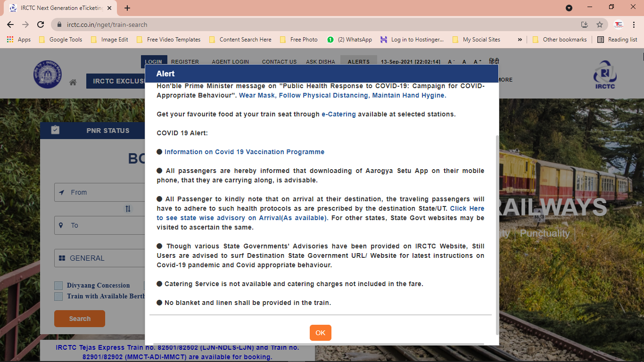Screen dimensions: 644x362
Task: Open ASK DISHA in top menu
Action: coord(321,62)
